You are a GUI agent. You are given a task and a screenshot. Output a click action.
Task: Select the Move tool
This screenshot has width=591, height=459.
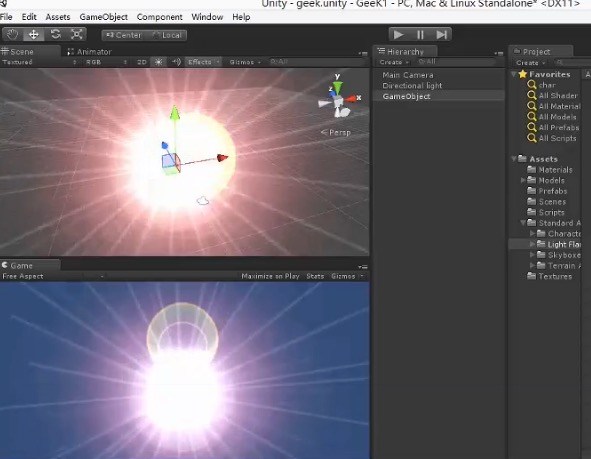(34, 35)
